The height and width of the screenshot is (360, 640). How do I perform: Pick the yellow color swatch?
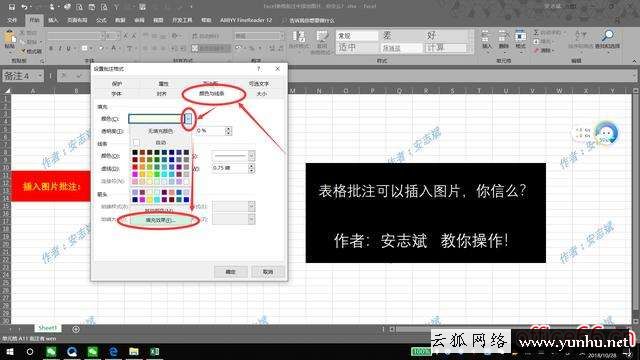(149, 174)
